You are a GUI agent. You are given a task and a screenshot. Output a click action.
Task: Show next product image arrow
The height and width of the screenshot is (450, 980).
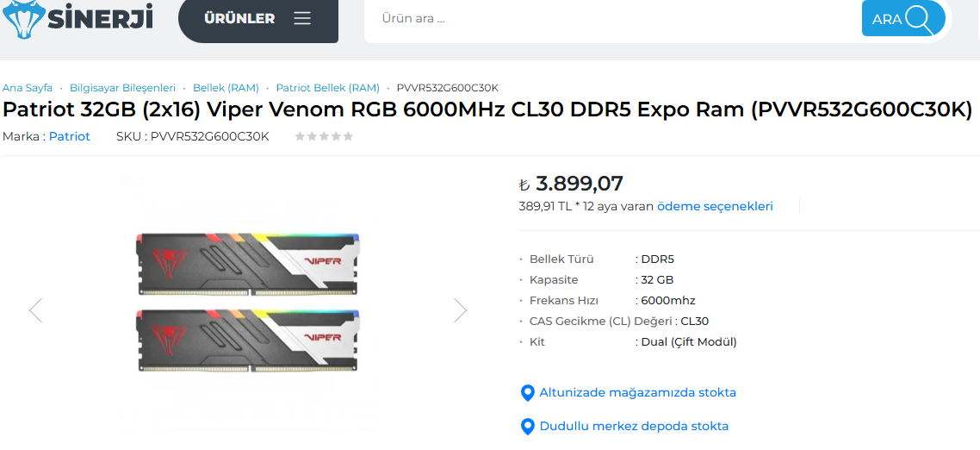click(x=460, y=310)
